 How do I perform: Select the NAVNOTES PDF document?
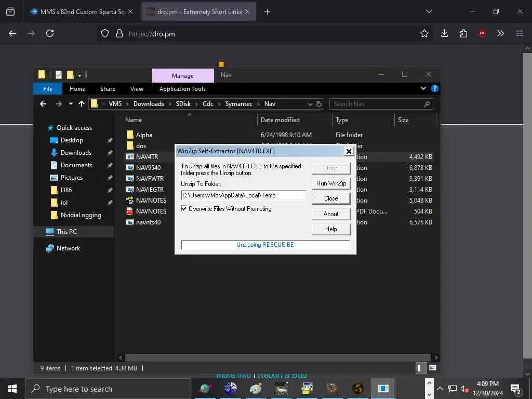coord(151,211)
